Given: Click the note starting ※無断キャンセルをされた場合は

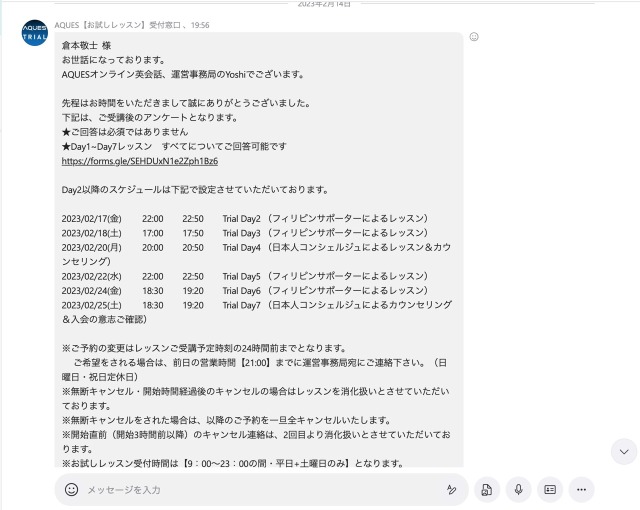Looking at the screenshot, I should point(227,420).
